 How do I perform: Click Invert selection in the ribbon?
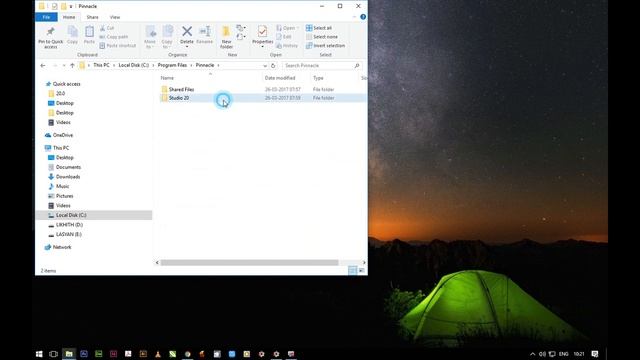(325, 46)
